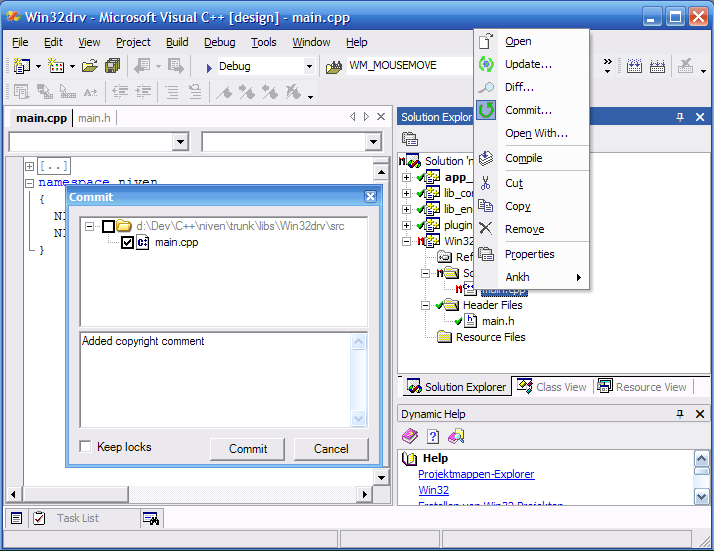714x551 pixels.
Task: Click the icon left of WM_MOUSEMOVE field
Action: point(334,67)
